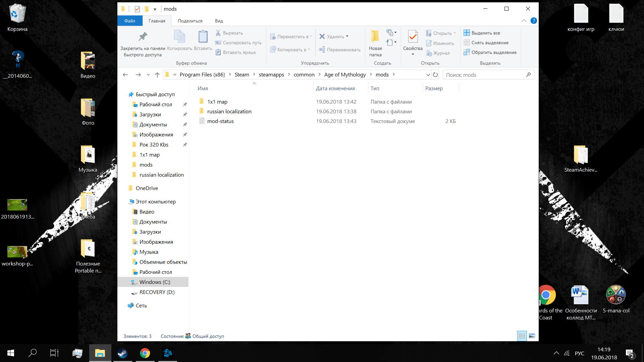The image size is (644, 362).
Task: Open Recycle Bin Корзина on desktop
Action: point(17,18)
